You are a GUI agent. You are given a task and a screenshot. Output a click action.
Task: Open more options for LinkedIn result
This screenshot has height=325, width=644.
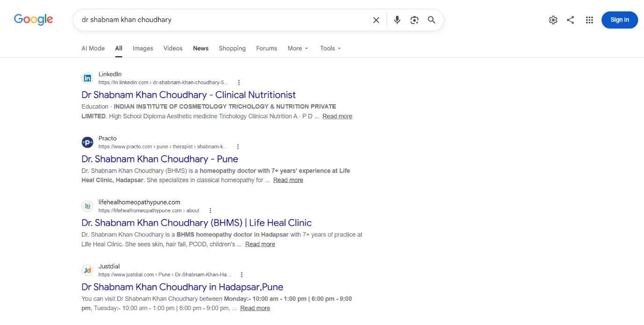pyautogui.click(x=239, y=83)
